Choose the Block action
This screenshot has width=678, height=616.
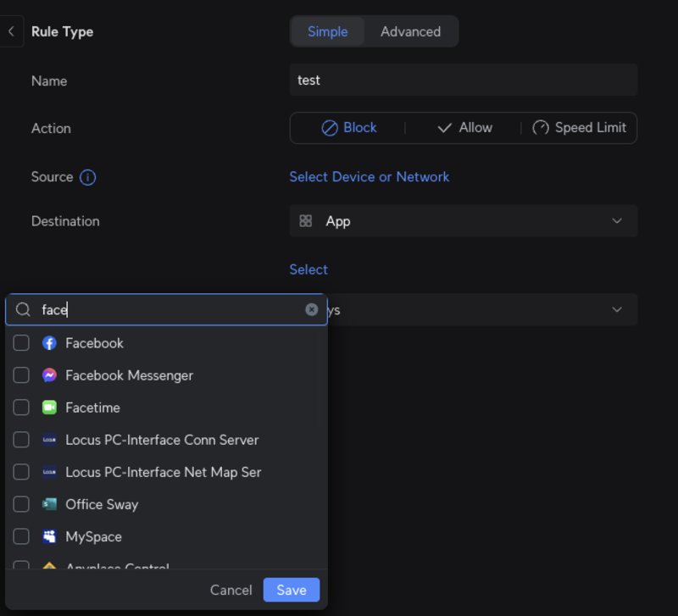(x=349, y=128)
